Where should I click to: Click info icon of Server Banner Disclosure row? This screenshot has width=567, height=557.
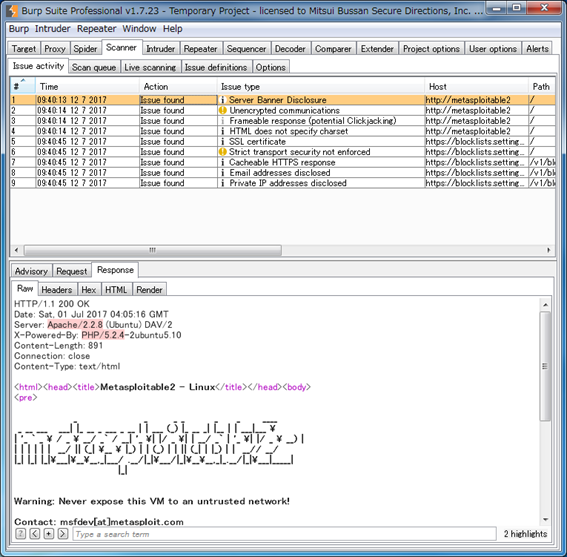click(223, 100)
